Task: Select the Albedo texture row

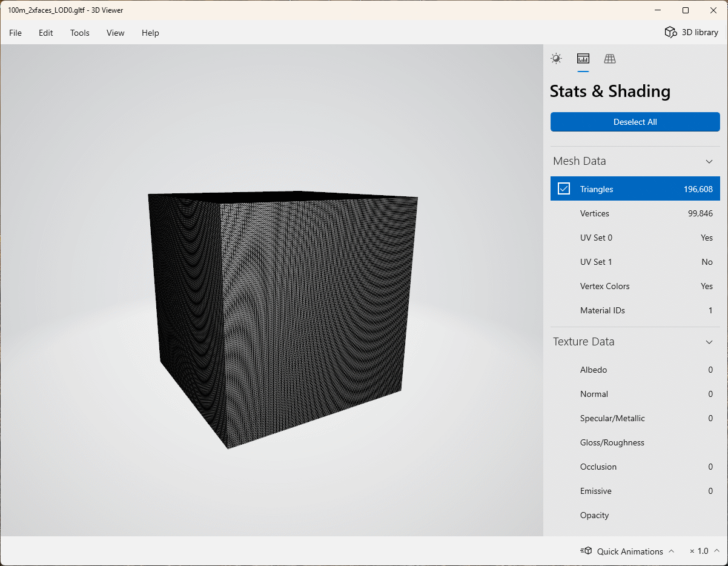Action: pyautogui.click(x=635, y=370)
